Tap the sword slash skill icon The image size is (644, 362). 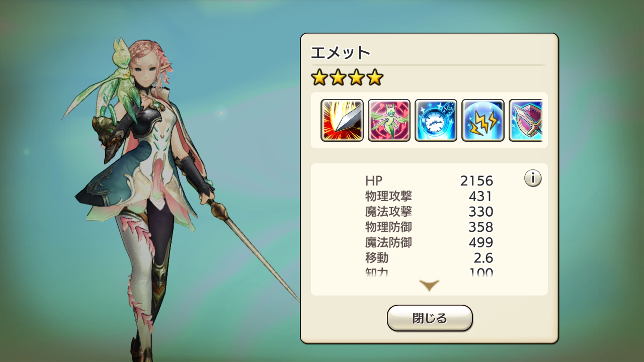coord(342,120)
